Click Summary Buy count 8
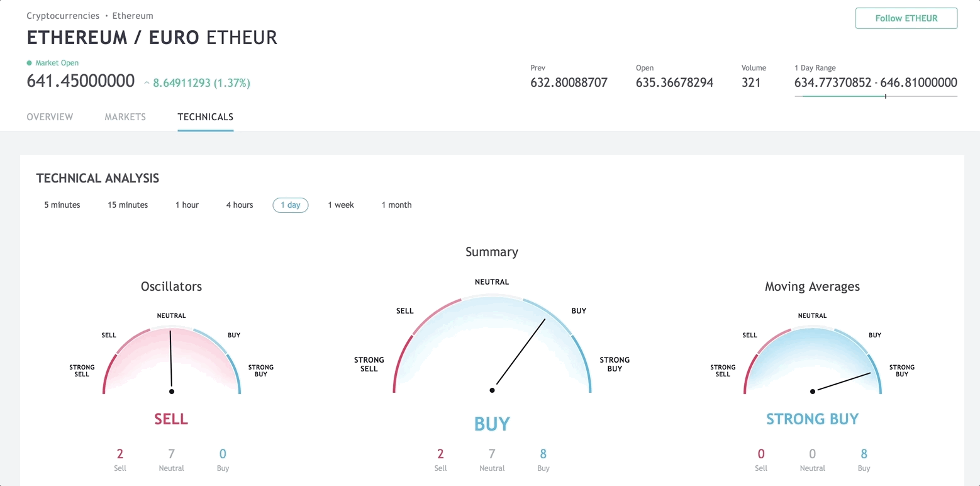 (543, 453)
